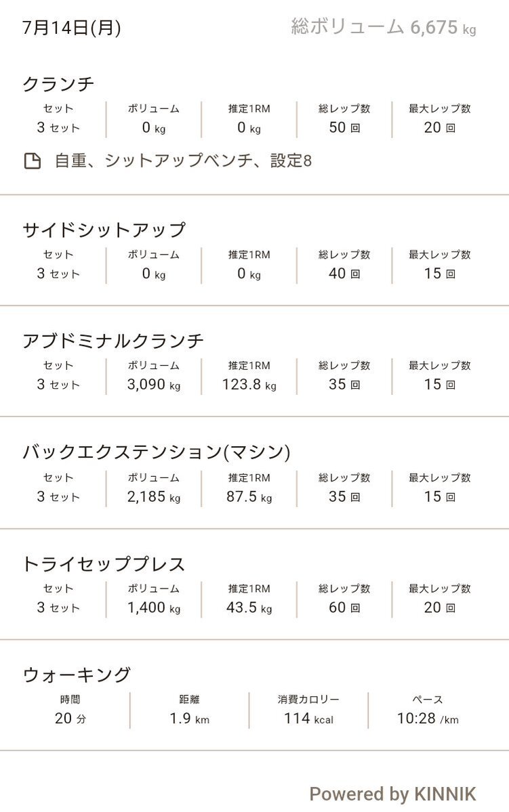Click トライセッププレス volume 1,400 kg
The image size is (509, 812).
154,607
